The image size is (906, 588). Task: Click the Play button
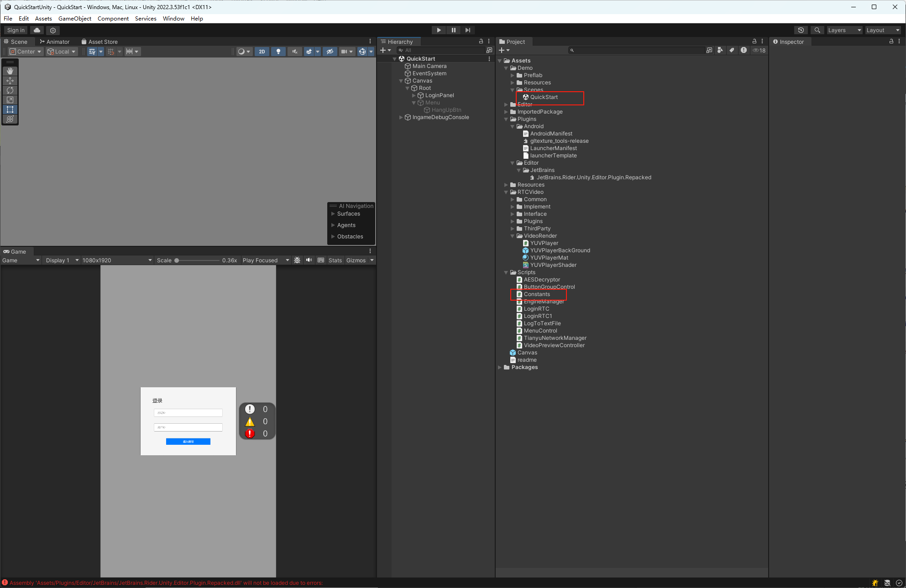pyautogui.click(x=439, y=30)
